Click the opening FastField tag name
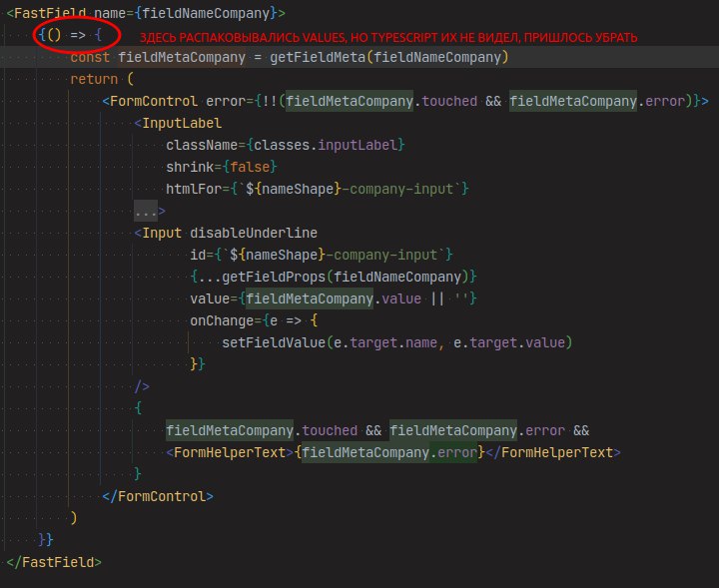Image resolution: width=719 pixels, height=588 pixels. (50, 13)
